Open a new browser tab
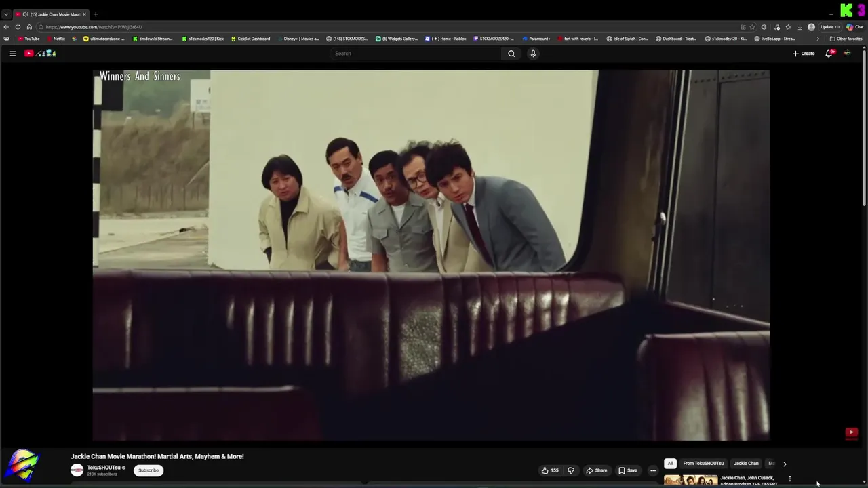Viewport: 868px width, 488px height. coord(96,14)
